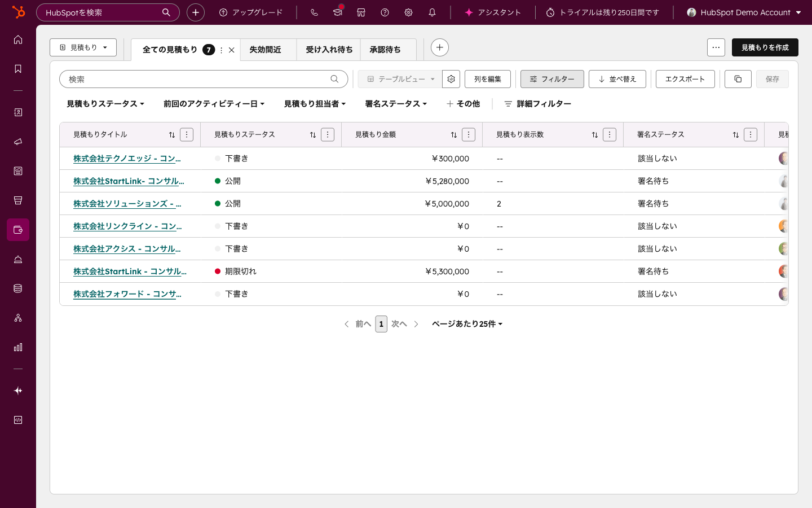
Task: Switch to the 失効間近 tab
Action: [265, 50]
